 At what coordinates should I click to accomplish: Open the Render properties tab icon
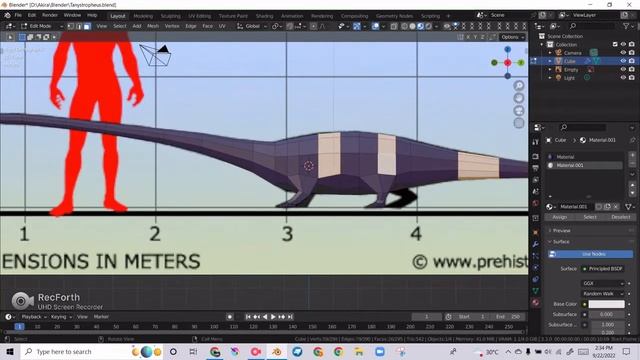536,157
